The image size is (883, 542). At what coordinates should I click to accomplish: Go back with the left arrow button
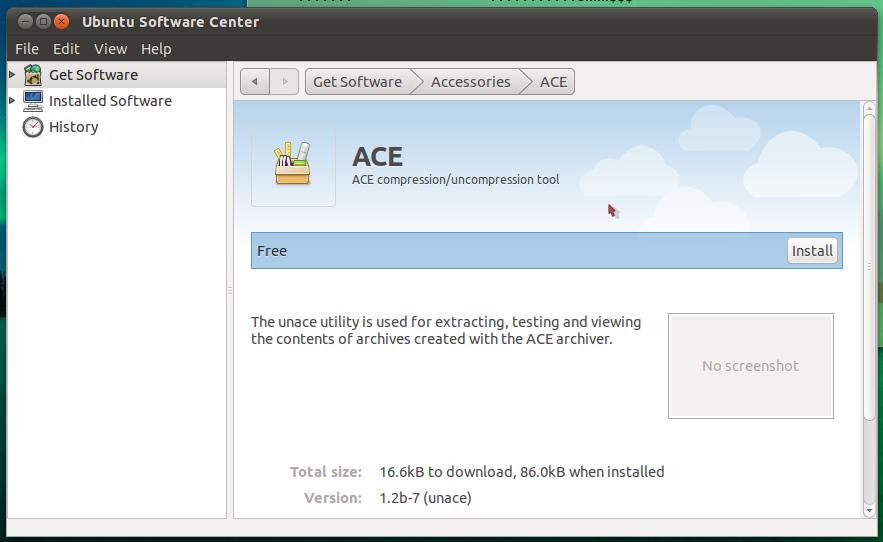coord(255,82)
